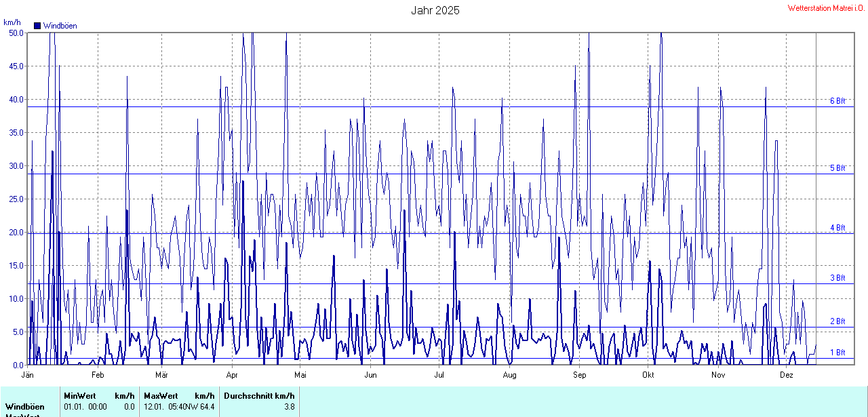This screenshot has height=417, width=868.
Task: Select the Apr label on the time axis
Action: coord(232,374)
